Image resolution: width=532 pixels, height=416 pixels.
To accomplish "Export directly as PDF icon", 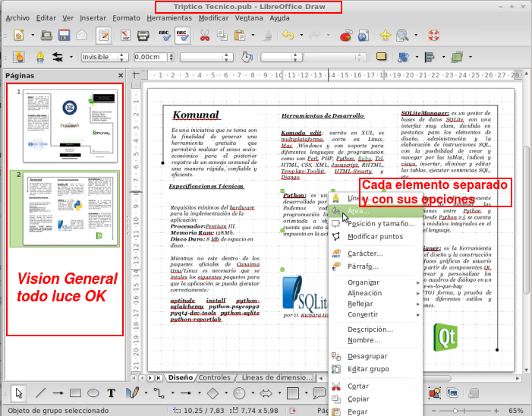I will (x=125, y=35).
